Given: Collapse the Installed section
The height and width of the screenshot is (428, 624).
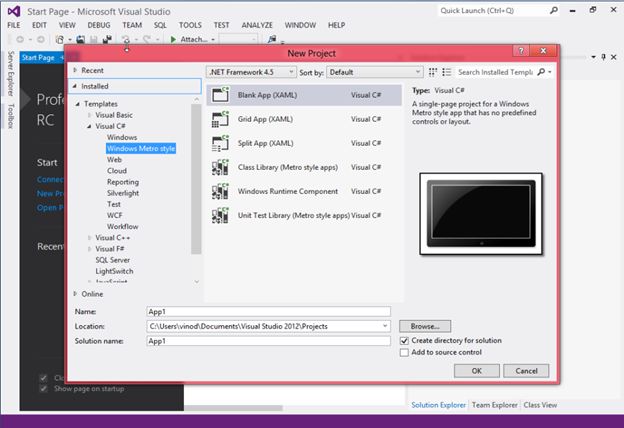Looking at the screenshot, I should click(x=75, y=86).
